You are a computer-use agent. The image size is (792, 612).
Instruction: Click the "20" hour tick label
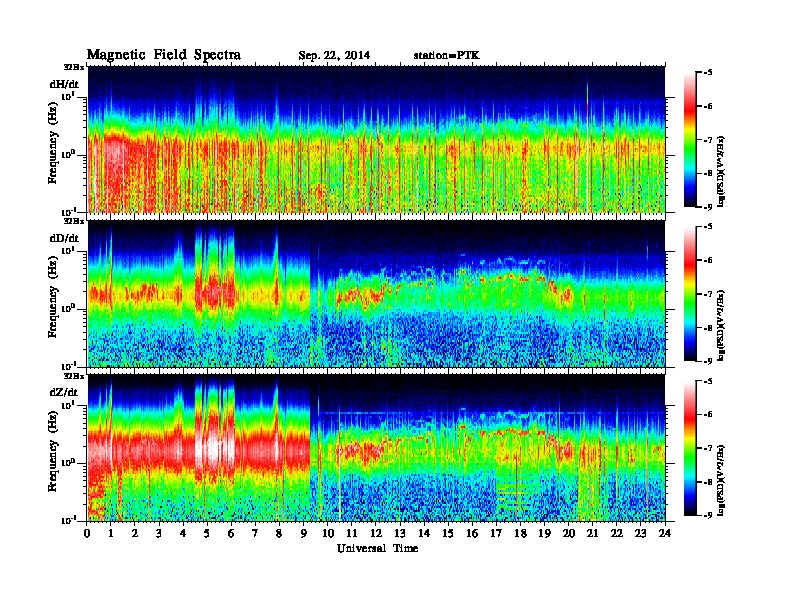568,533
